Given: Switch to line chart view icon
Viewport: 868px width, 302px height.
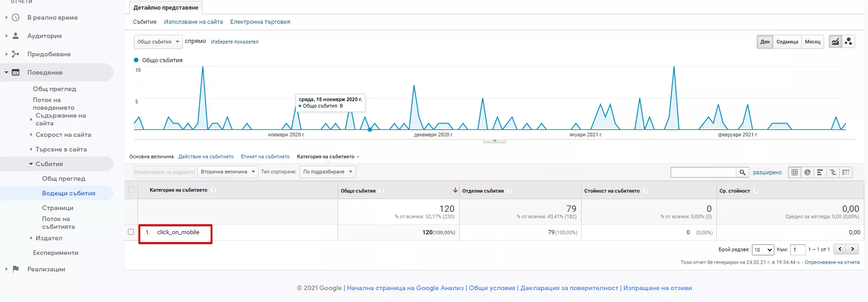Looking at the screenshot, I should coord(835,42).
